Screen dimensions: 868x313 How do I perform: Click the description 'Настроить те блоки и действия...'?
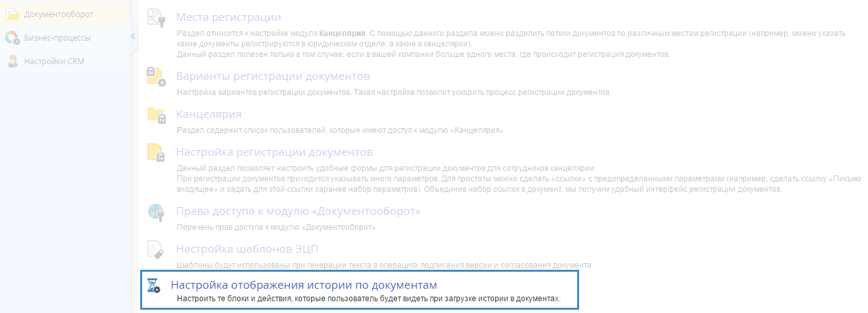(x=369, y=299)
